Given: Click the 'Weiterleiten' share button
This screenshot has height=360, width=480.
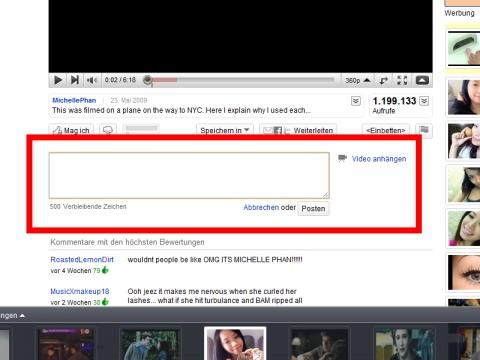Looking at the screenshot, I should (x=298, y=130).
